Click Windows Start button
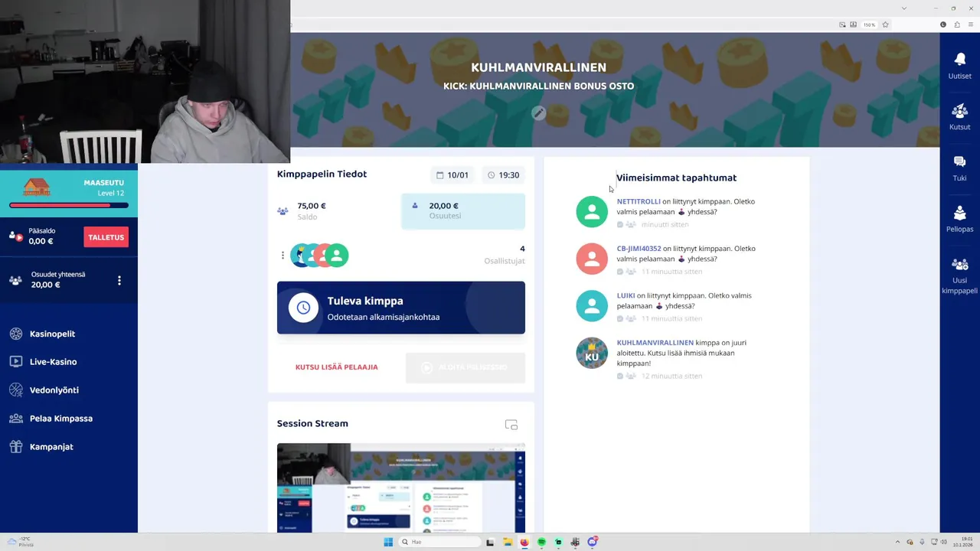This screenshot has height=551, width=980. [x=388, y=542]
